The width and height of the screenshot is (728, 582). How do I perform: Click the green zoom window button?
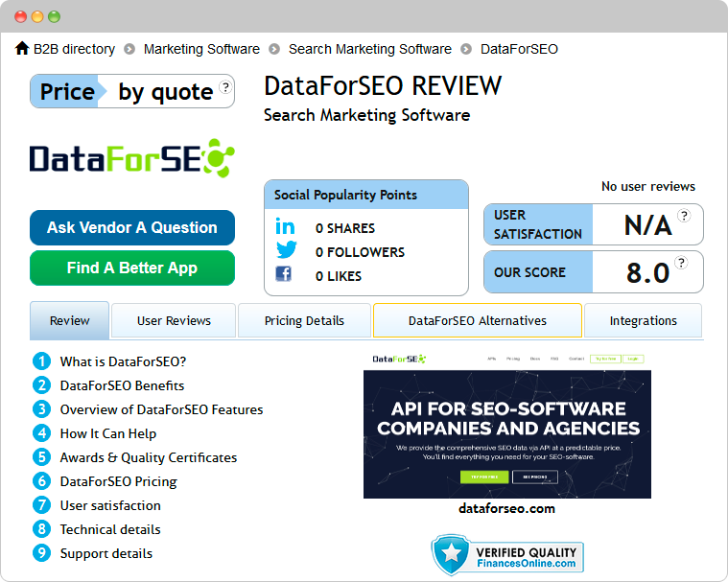[55, 16]
